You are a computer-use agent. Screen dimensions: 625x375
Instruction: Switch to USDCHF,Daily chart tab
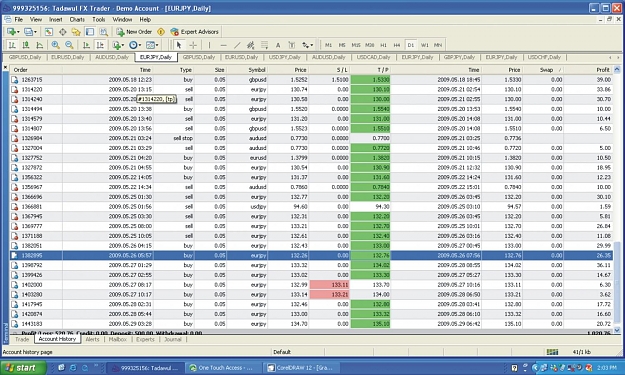click(544, 57)
